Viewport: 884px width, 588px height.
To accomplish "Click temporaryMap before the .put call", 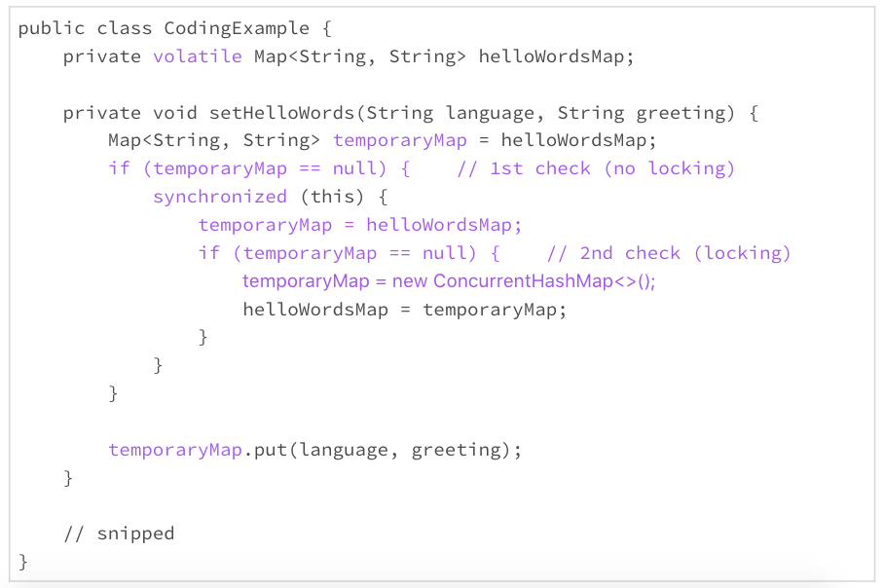I will click(x=173, y=450).
